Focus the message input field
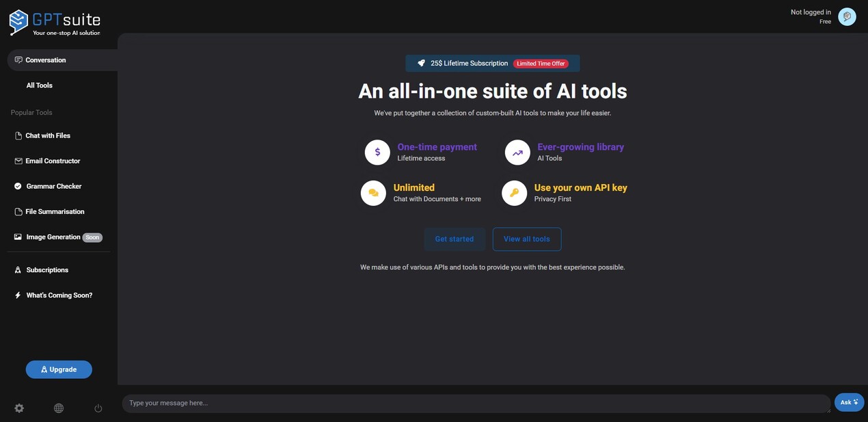The image size is (868, 422). (475, 404)
